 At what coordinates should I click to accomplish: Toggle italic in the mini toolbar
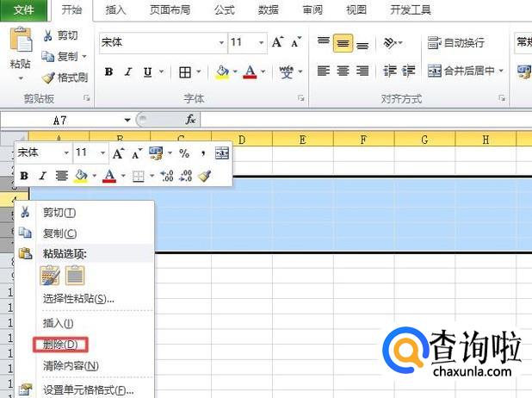42,176
